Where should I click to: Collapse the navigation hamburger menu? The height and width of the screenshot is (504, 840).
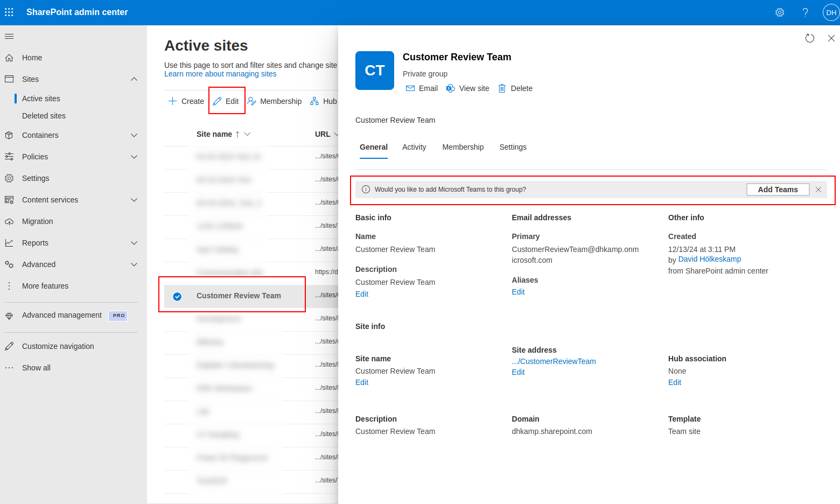pyautogui.click(x=9, y=37)
